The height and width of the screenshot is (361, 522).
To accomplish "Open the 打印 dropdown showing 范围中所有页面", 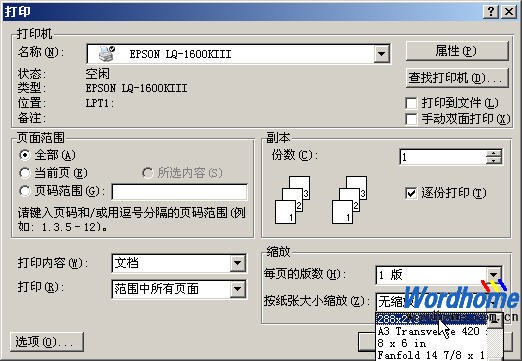I will (238, 289).
